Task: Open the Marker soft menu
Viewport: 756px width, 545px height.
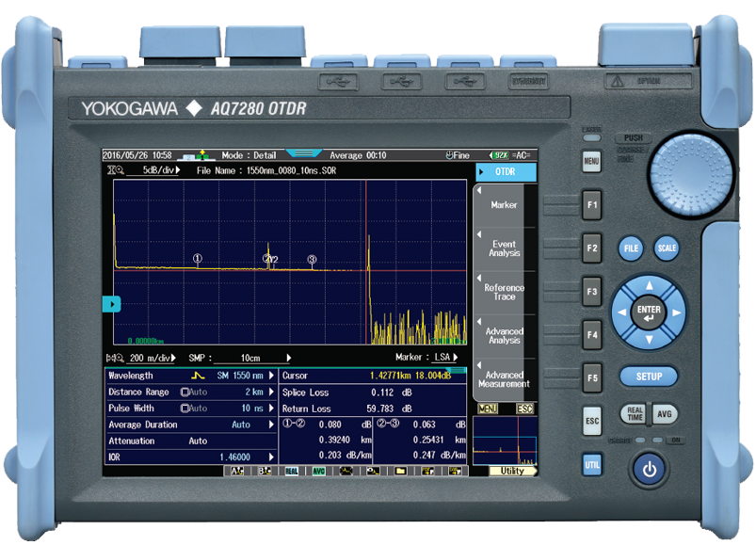Action: coord(505,205)
